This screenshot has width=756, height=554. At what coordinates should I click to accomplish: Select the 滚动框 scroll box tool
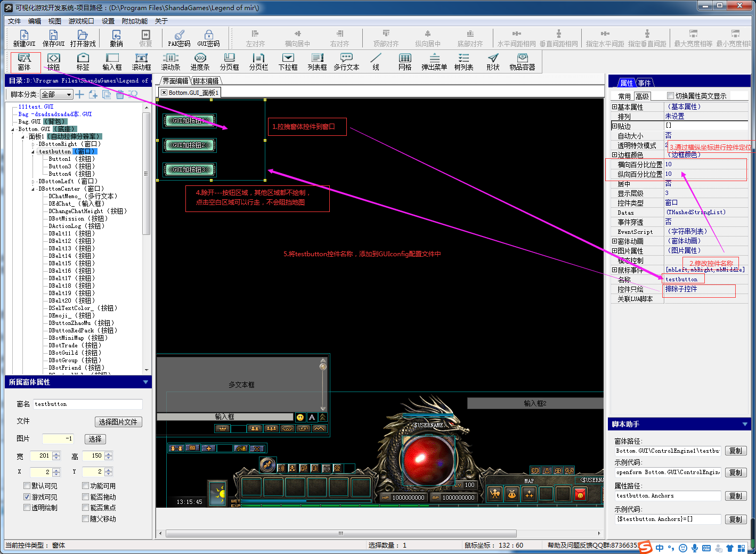(x=141, y=62)
